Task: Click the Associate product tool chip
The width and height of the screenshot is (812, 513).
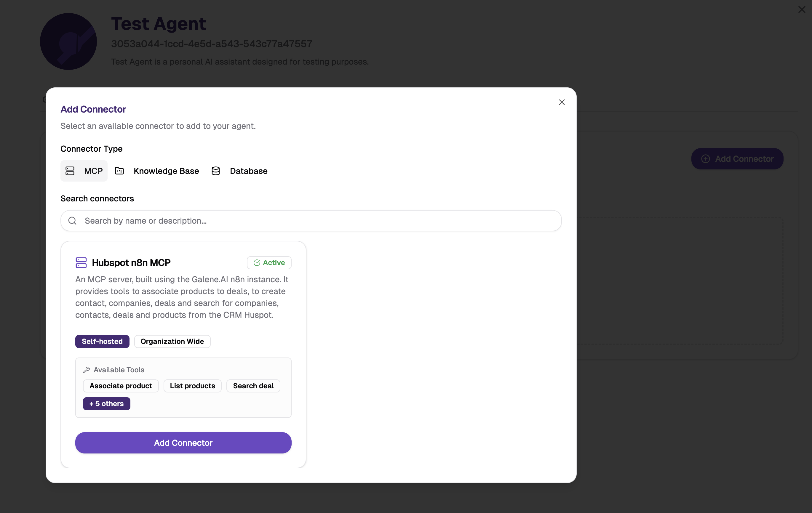Action: pyautogui.click(x=121, y=386)
